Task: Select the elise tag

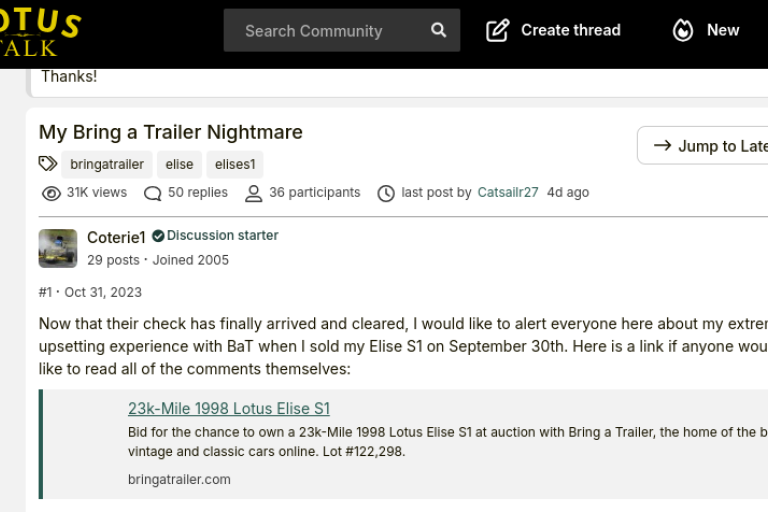Action: point(179,164)
